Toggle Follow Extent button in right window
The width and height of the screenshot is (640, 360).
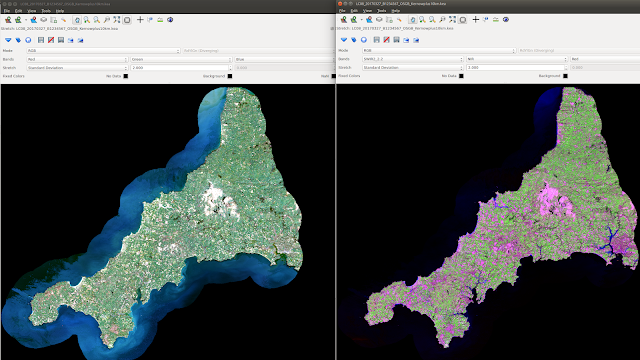pyautogui.click(x=462, y=20)
